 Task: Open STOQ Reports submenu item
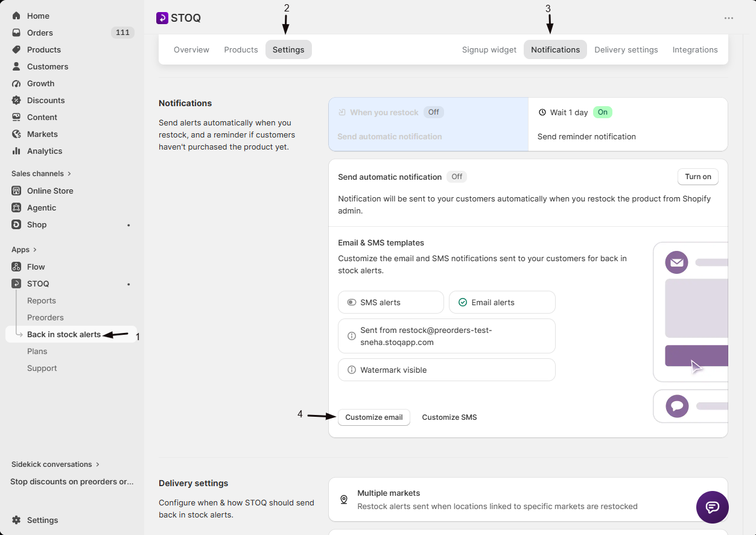click(42, 300)
